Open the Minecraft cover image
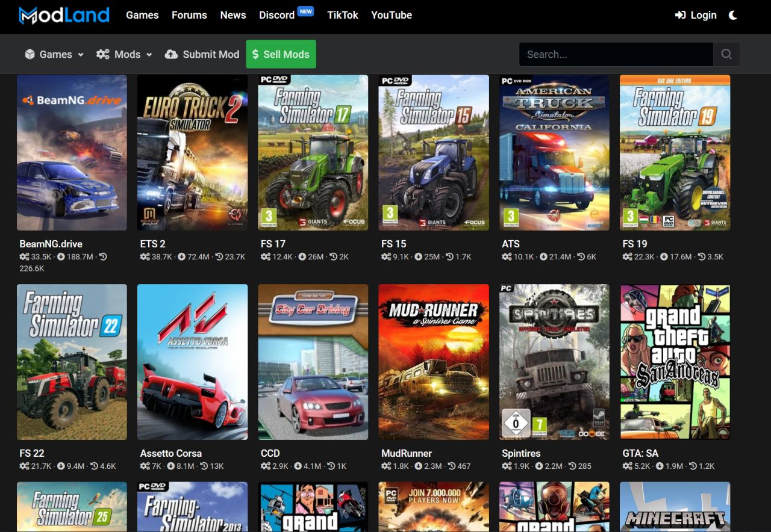The height and width of the screenshot is (532, 771). pos(675,507)
